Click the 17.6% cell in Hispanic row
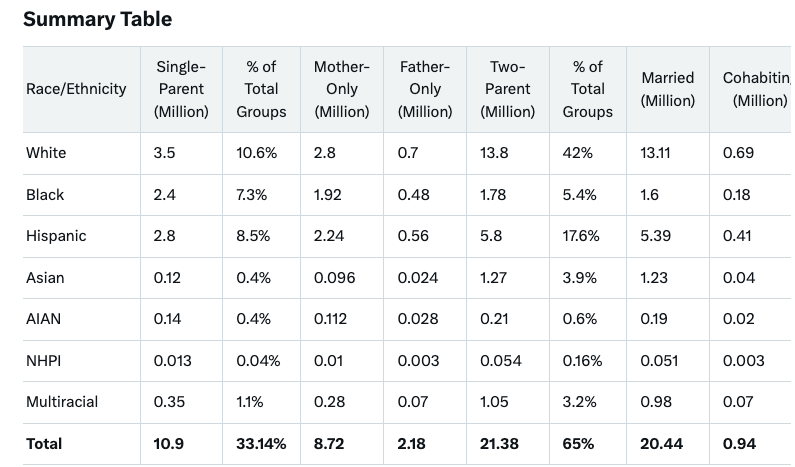The width and height of the screenshot is (795, 467). 580,236
